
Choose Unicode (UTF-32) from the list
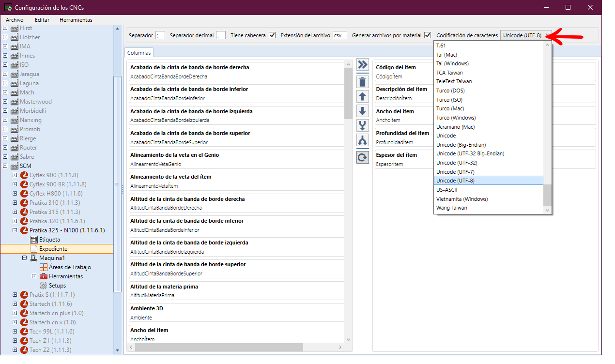(489, 163)
